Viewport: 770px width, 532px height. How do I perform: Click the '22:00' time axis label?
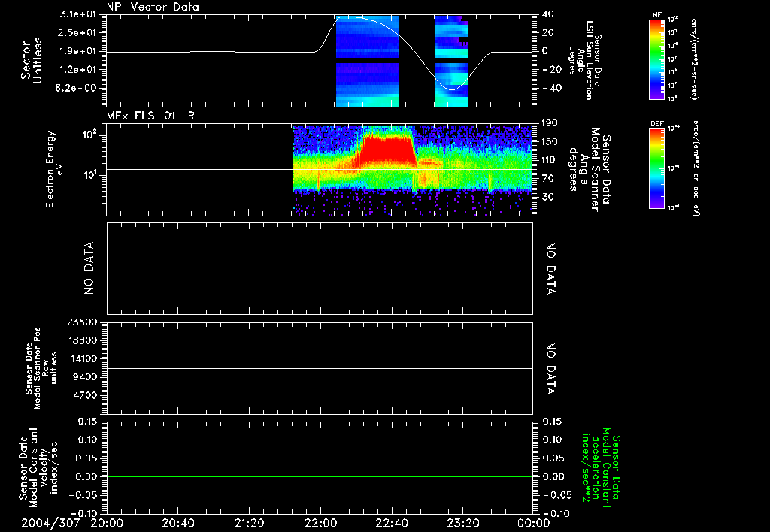click(x=320, y=523)
